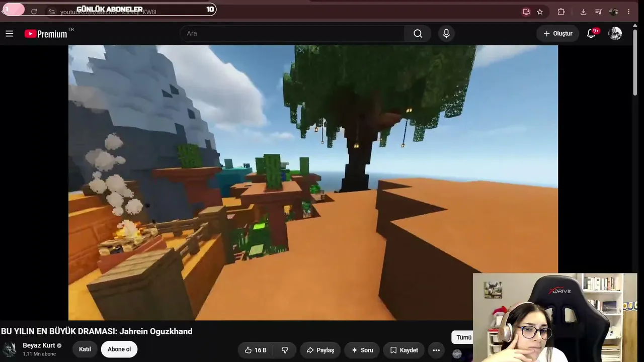Click the webcam overlay of the streamer
The height and width of the screenshot is (362, 644).
tap(555, 318)
